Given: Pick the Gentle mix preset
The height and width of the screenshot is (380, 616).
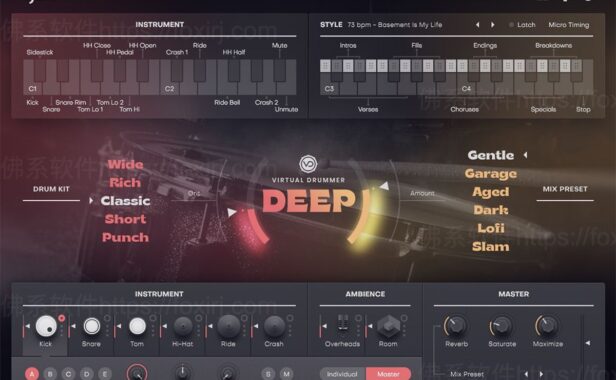Looking at the screenshot, I should pos(491,155).
